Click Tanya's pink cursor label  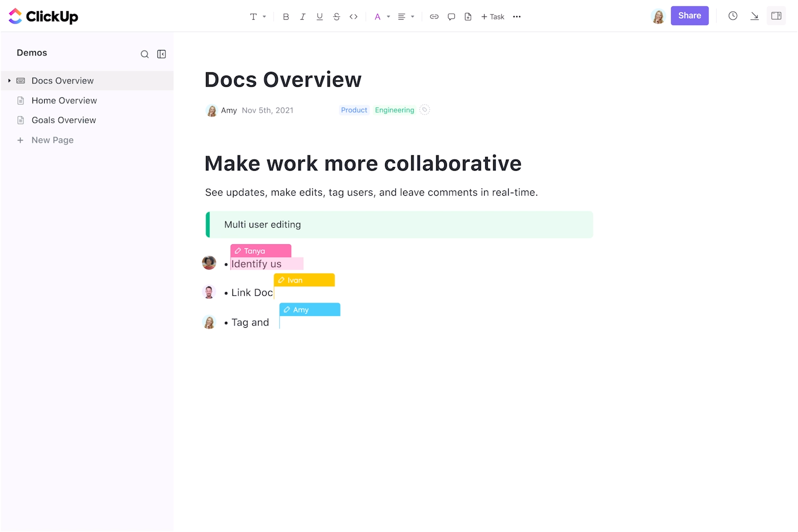(261, 251)
